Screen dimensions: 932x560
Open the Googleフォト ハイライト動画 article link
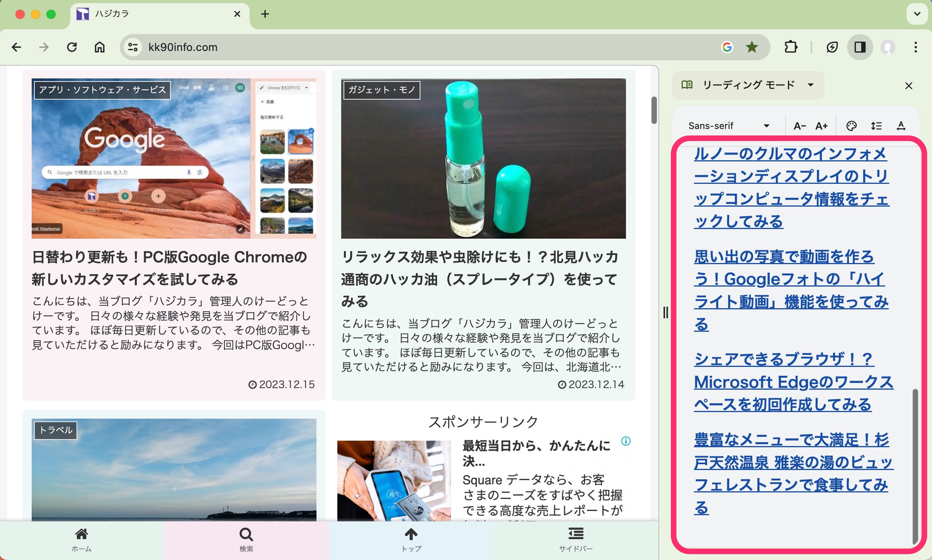[x=791, y=290]
